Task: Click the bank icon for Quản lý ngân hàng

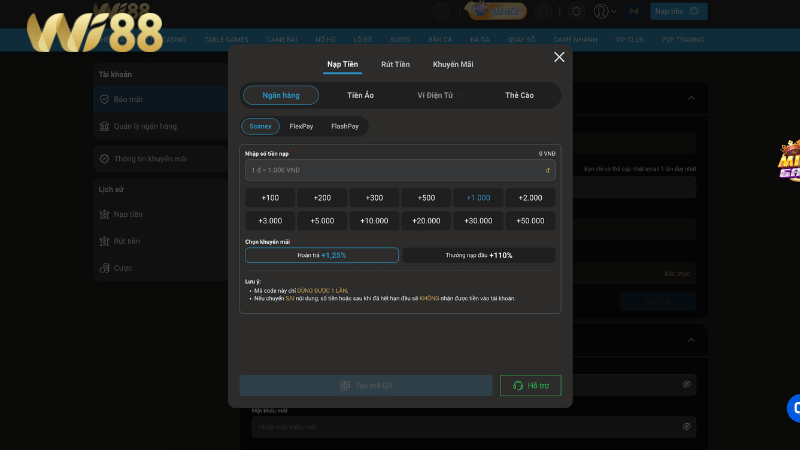Action: (x=103, y=127)
